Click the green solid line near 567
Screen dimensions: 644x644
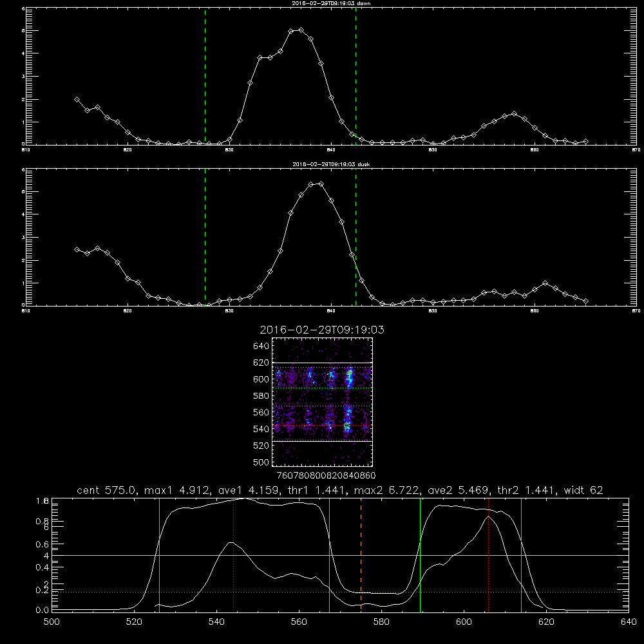(x=329, y=554)
